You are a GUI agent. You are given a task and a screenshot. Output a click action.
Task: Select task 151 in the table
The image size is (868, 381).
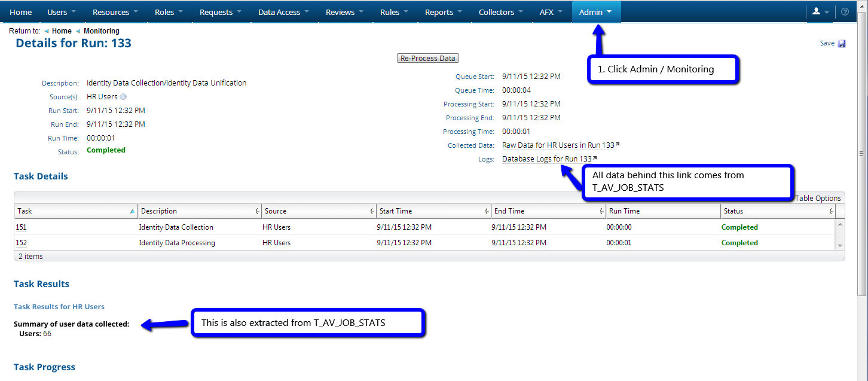20,227
